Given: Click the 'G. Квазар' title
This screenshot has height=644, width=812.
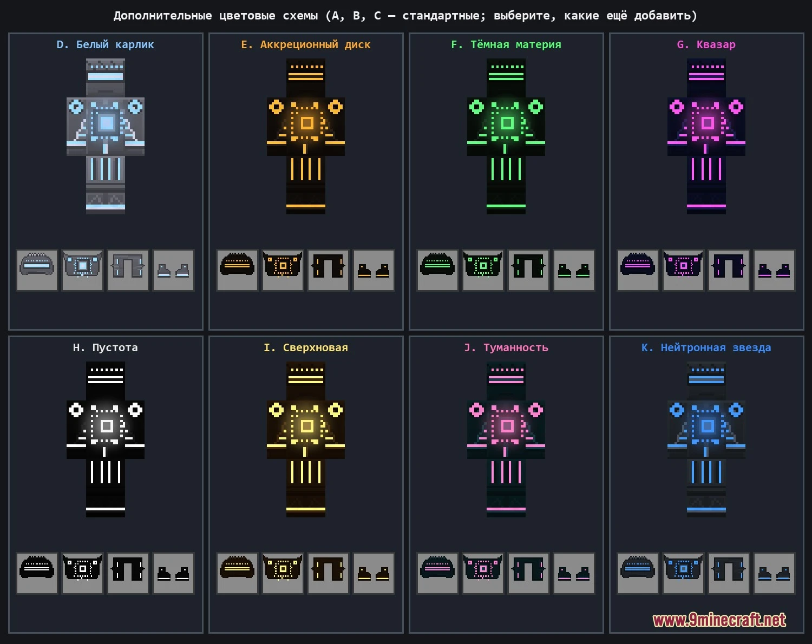Looking at the screenshot, I should pyautogui.click(x=706, y=44).
